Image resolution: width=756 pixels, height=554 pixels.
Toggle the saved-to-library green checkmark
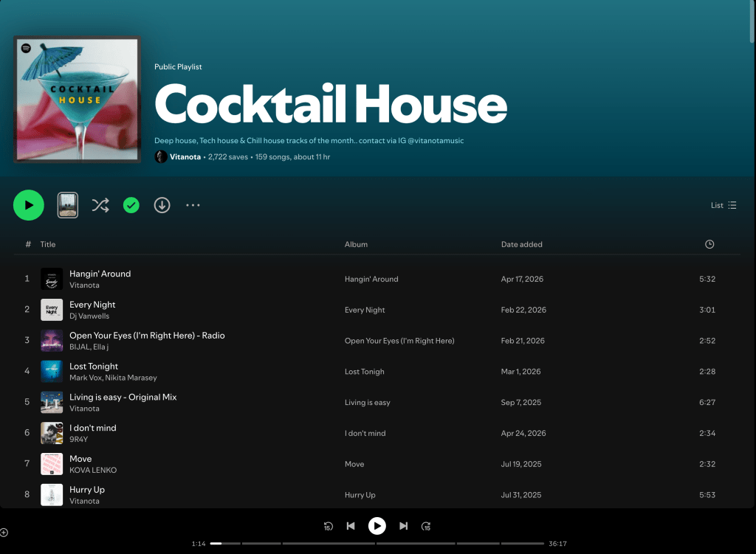(x=131, y=205)
